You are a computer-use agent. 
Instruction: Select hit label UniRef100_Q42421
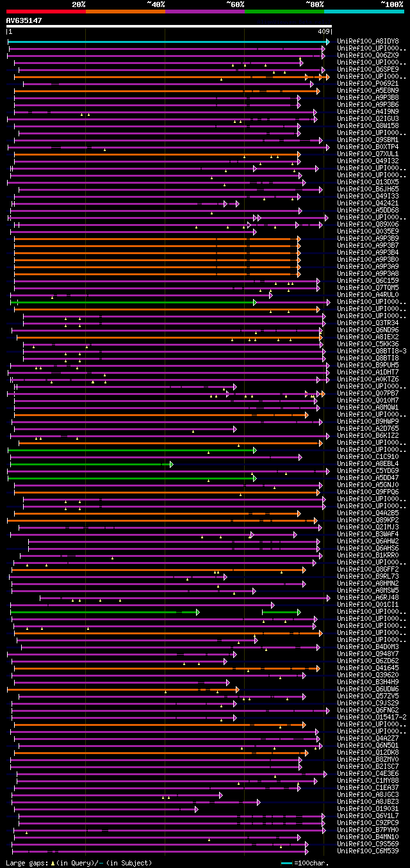click(x=369, y=204)
